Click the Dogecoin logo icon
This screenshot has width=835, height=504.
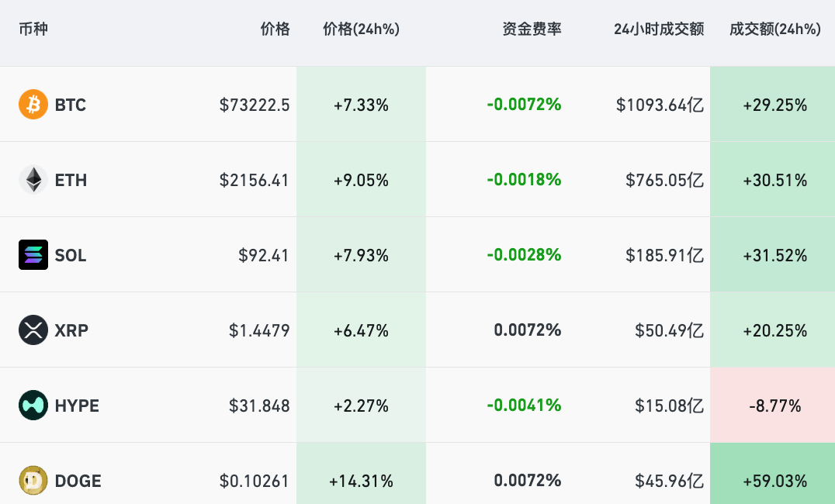click(33, 481)
